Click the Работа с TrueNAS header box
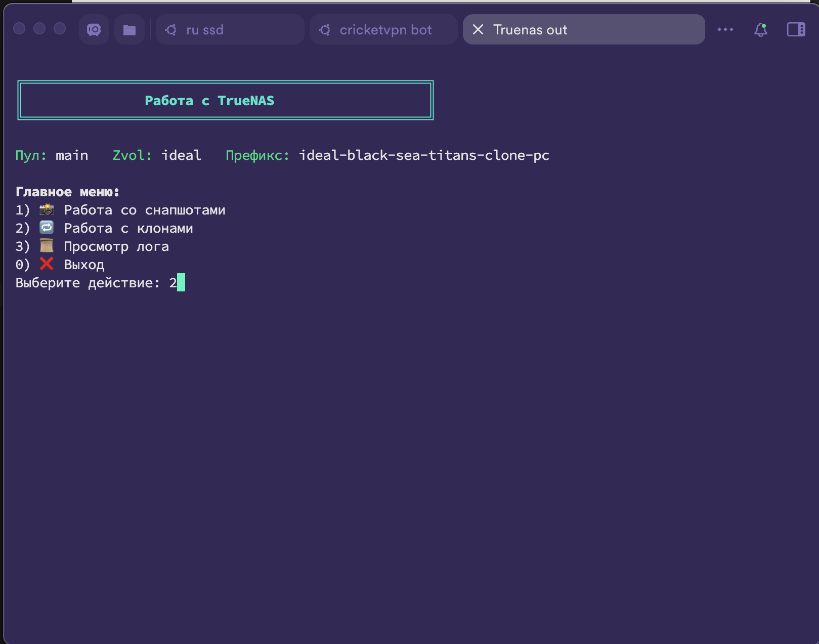The image size is (819, 644). point(226,100)
